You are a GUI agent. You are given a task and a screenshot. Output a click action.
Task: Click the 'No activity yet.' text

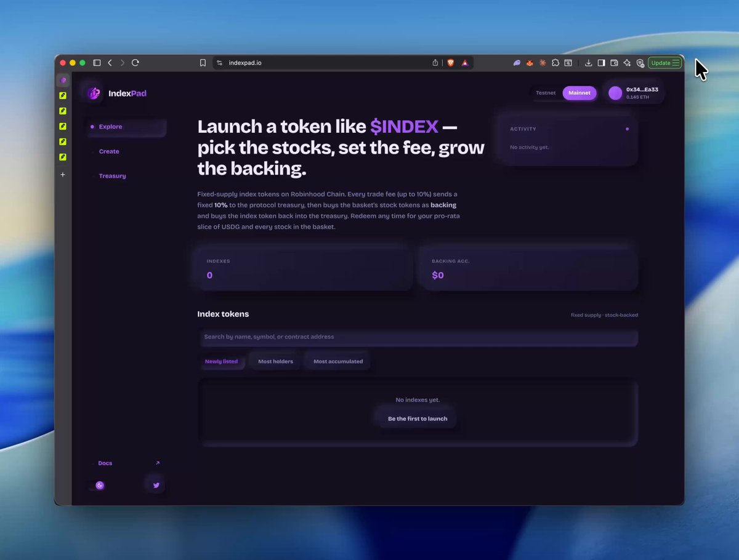click(x=530, y=148)
